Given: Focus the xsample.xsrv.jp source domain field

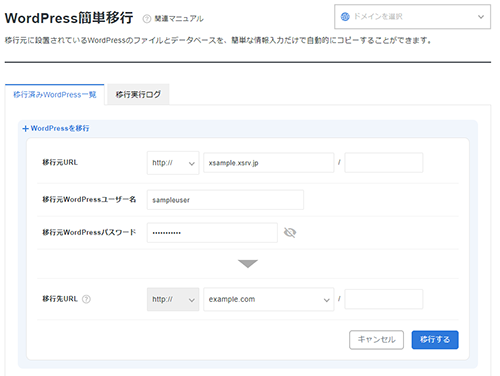Looking at the screenshot, I should pyautogui.click(x=269, y=163).
